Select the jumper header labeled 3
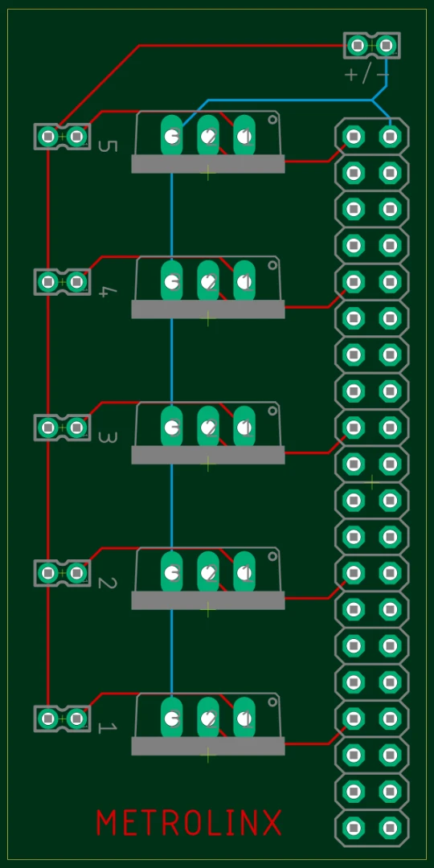The height and width of the screenshot is (868, 434). (x=62, y=428)
